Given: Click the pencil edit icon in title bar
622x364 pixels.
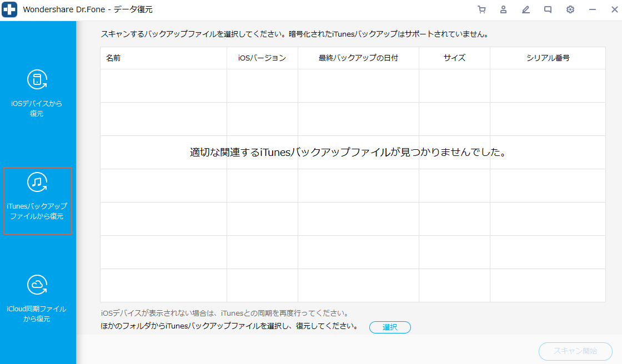Looking at the screenshot, I should pos(525,9).
